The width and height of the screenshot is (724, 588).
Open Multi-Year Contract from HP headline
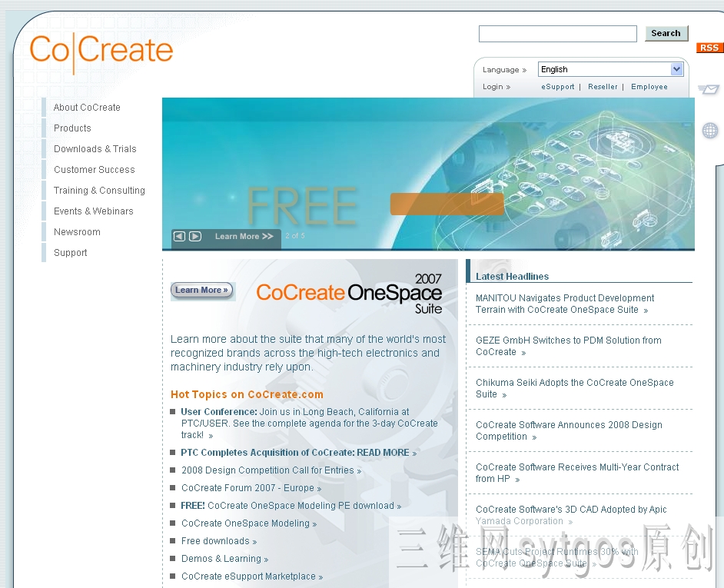click(577, 473)
